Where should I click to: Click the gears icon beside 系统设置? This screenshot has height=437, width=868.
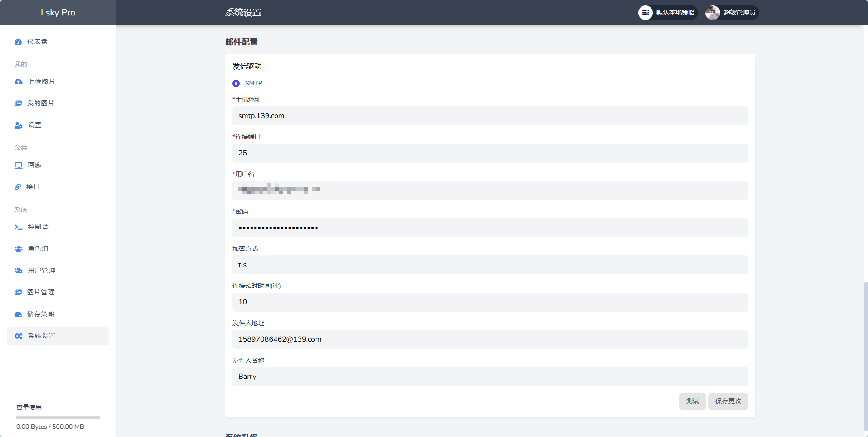click(x=18, y=336)
